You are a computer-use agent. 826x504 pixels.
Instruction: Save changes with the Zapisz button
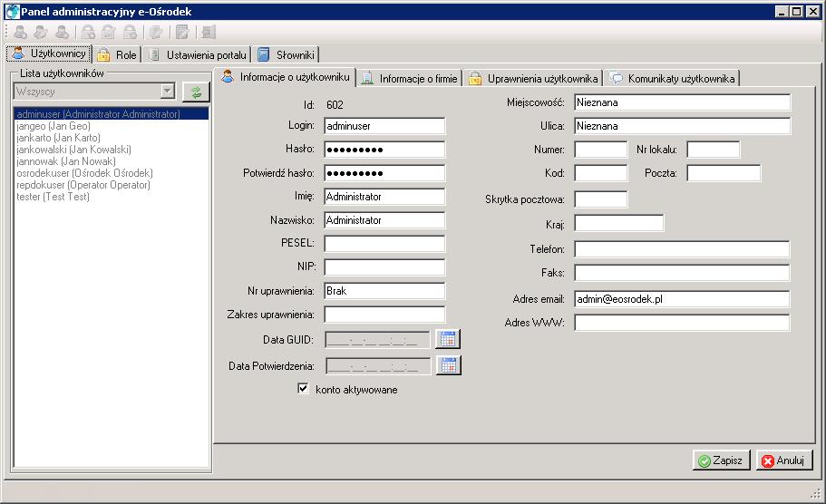(721, 460)
